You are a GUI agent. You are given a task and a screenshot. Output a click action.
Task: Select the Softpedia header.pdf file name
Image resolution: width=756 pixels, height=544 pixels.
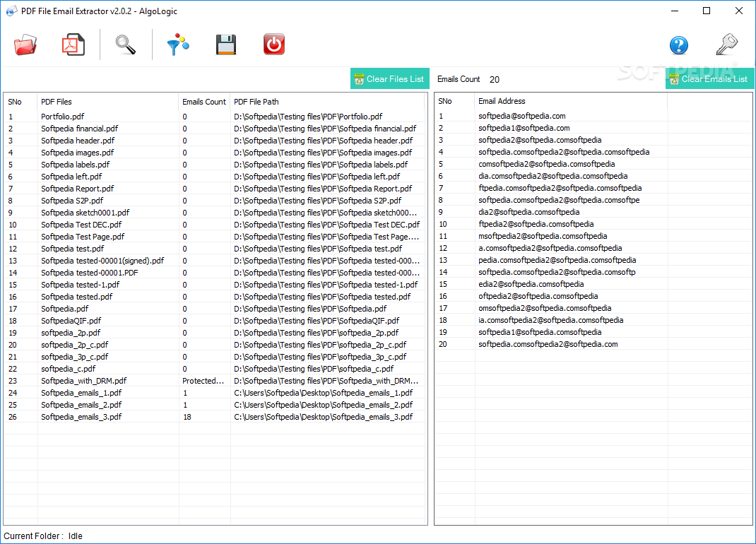click(78, 141)
